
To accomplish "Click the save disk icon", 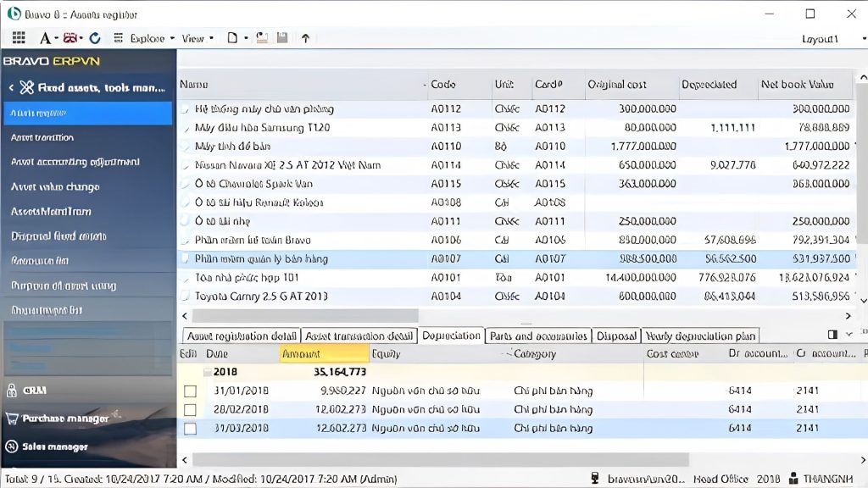I will click(x=282, y=37).
